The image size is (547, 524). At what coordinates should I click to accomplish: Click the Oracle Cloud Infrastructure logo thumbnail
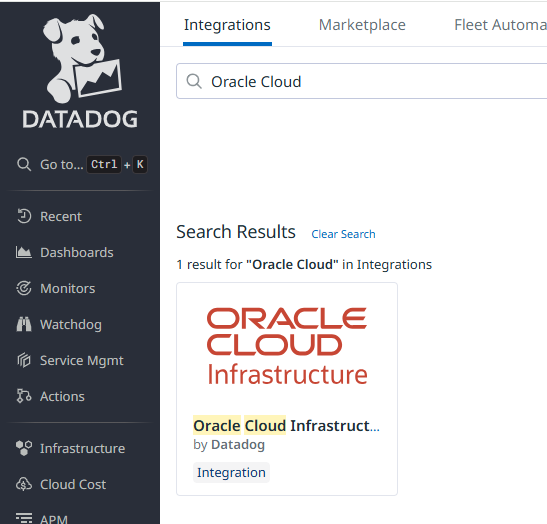pyautogui.click(x=287, y=346)
